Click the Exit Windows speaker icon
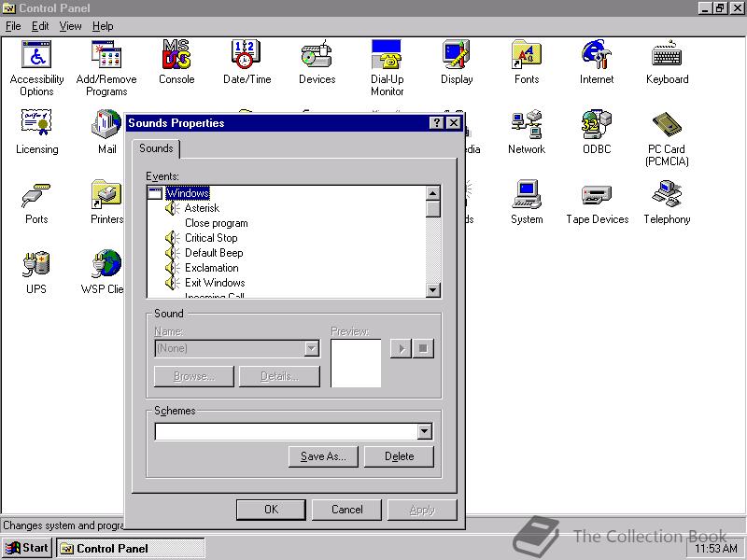This screenshot has width=747, height=560. pos(172,283)
